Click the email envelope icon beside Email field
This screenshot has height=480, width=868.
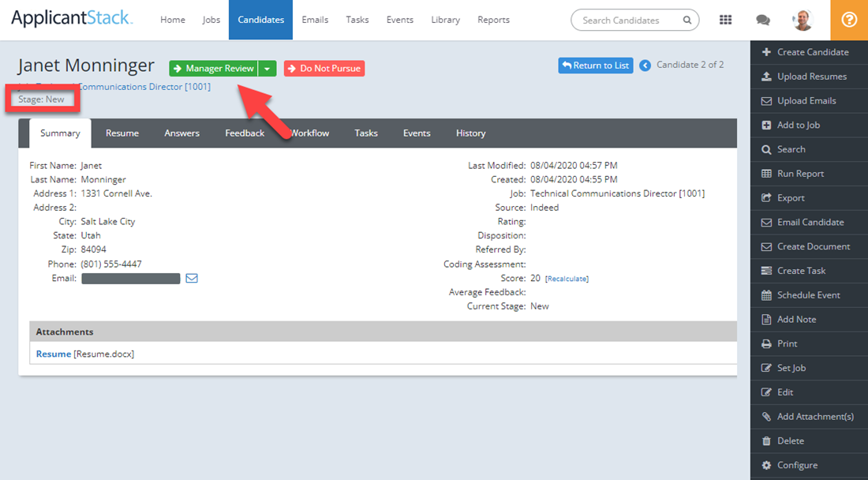coord(192,278)
